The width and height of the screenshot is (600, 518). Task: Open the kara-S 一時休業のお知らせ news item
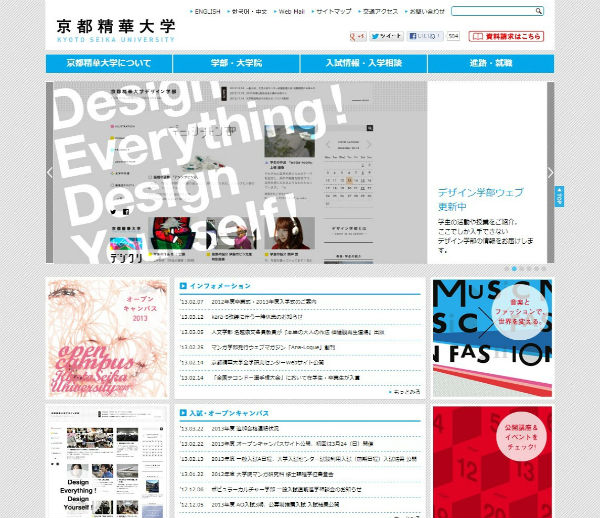click(x=257, y=317)
